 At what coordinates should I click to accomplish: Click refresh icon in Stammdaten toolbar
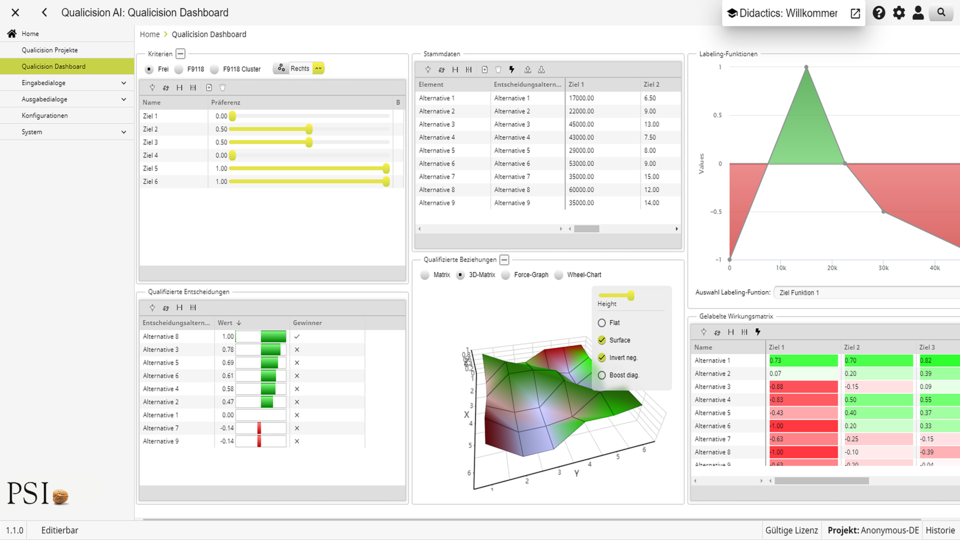[x=441, y=70]
